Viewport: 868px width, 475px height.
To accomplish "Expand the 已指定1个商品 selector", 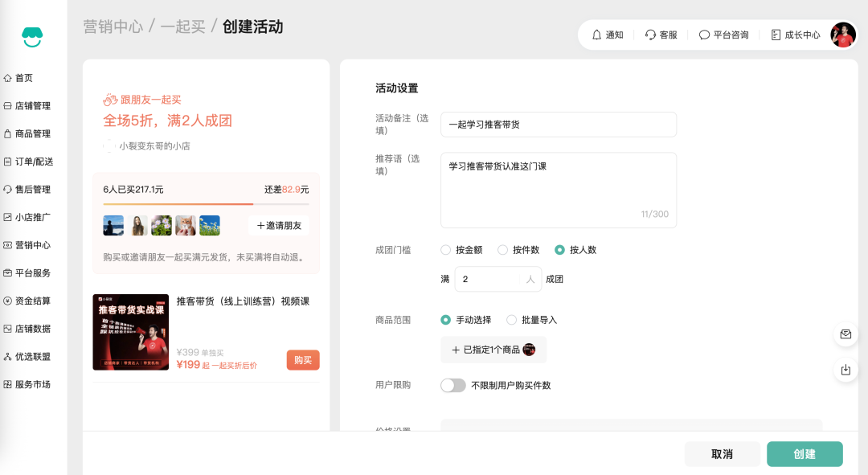I will tap(493, 350).
